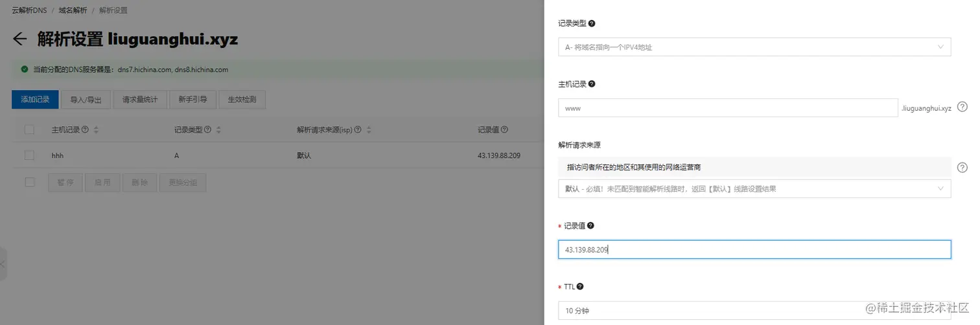The image size is (980, 325).
Task: Expand collapsed left sidebar handle
Action: click(x=3, y=263)
